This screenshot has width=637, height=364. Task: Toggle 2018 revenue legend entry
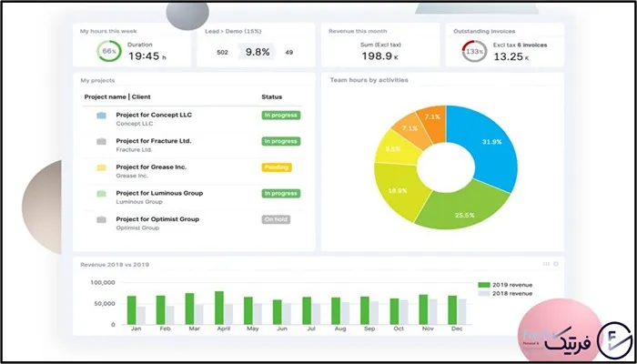[x=505, y=293]
